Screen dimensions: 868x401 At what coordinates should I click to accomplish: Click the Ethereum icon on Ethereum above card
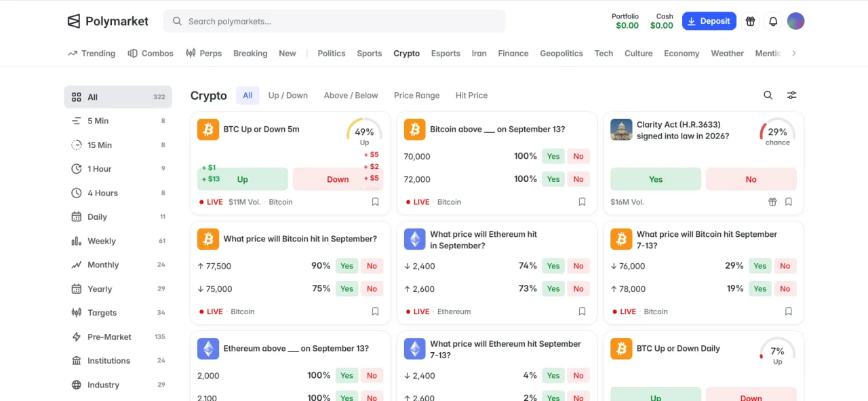(x=208, y=349)
